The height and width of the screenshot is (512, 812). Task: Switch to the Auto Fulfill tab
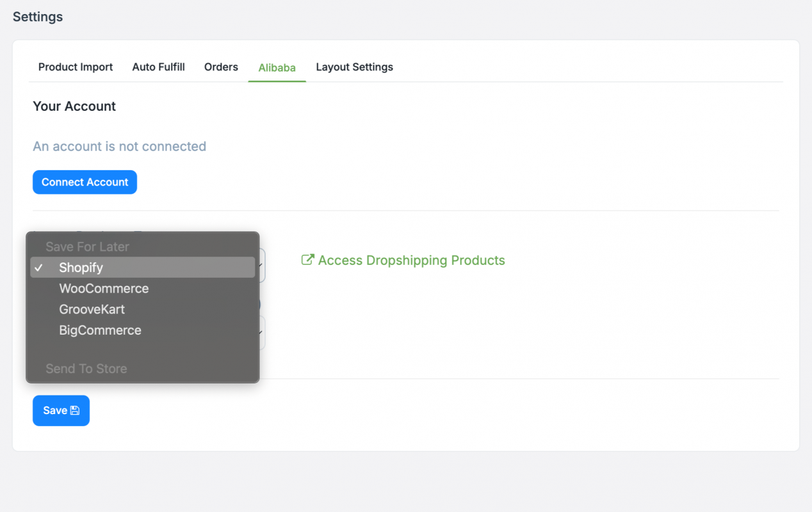159,67
